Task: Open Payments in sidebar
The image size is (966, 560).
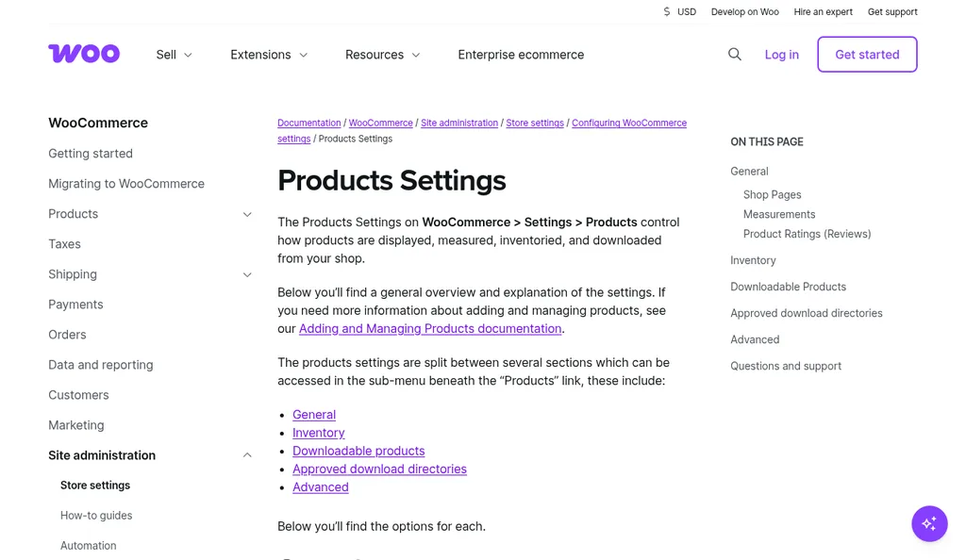Action: 75,304
